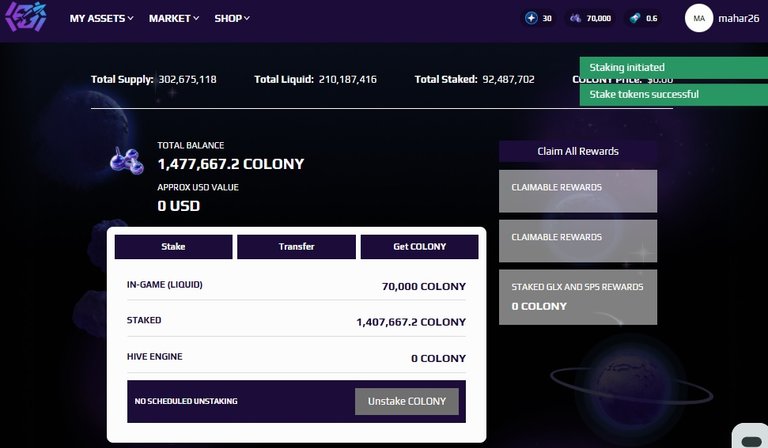Click the first Claimable Rewards card

tap(578, 191)
